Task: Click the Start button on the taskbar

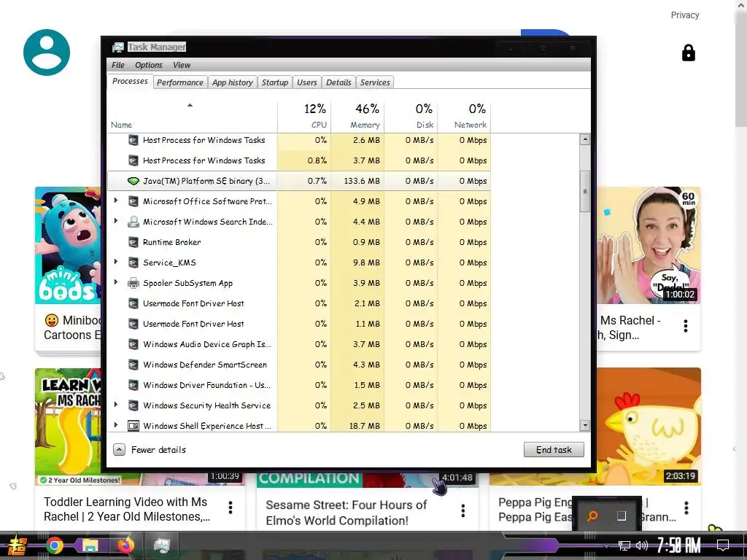Action: click(18, 545)
